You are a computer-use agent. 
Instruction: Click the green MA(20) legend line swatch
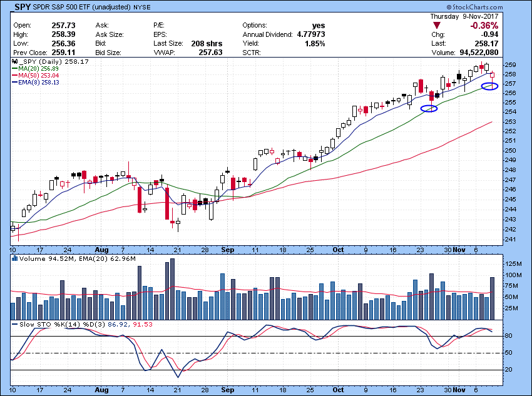[x=15, y=68]
